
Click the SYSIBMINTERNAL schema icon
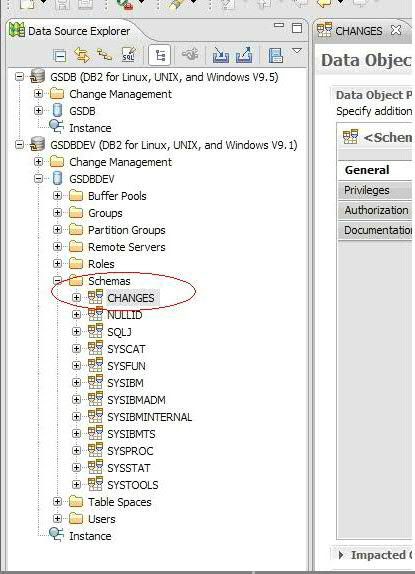tap(95, 416)
